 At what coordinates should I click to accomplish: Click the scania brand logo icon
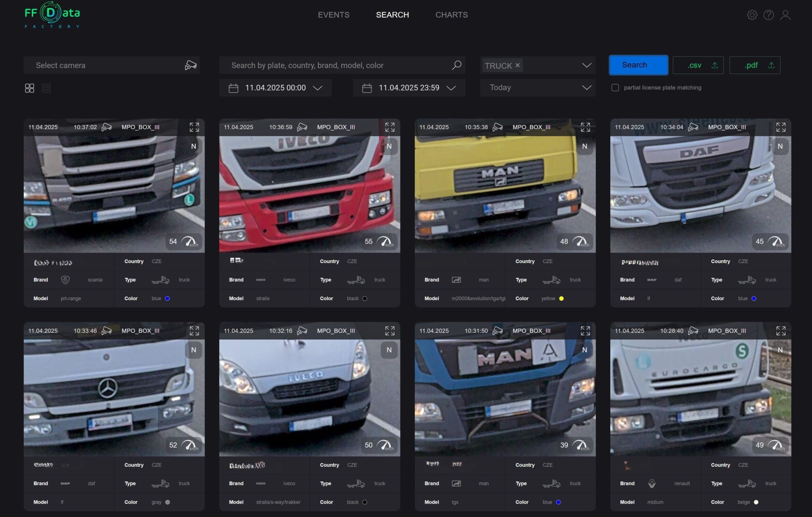point(65,280)
